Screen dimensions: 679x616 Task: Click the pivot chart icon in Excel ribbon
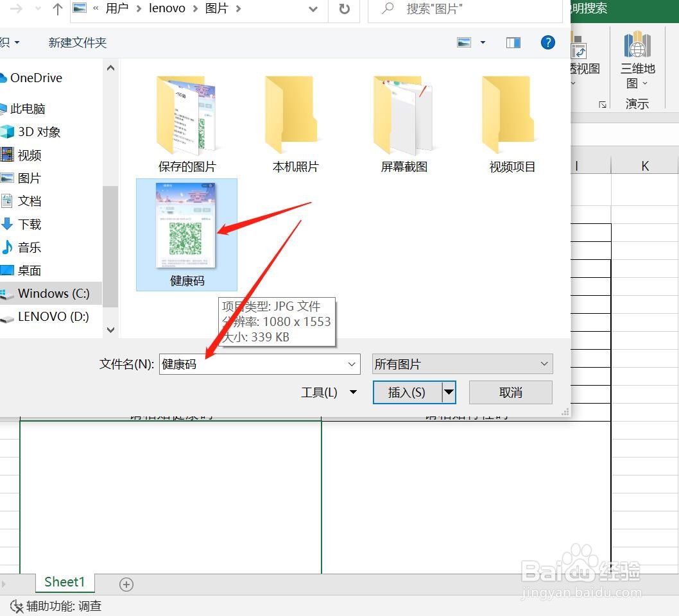tap(578, 49)
